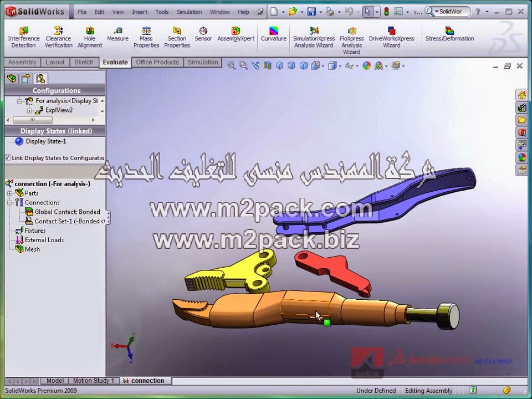Click the Sensor tool
The image size is (532, 399).
(203, 34)
